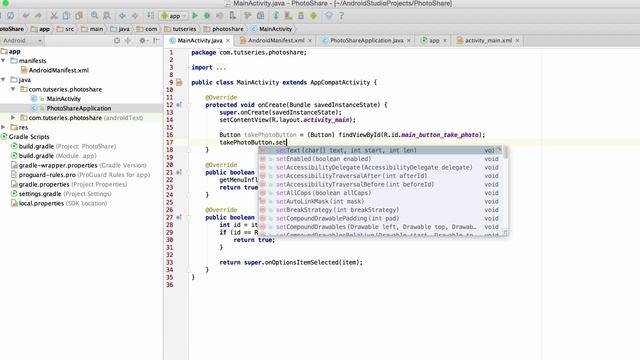Viewport: 640px width, 360px height.
Task: Select AndroidManifest.xml in project tree
Action: (55, 70)
